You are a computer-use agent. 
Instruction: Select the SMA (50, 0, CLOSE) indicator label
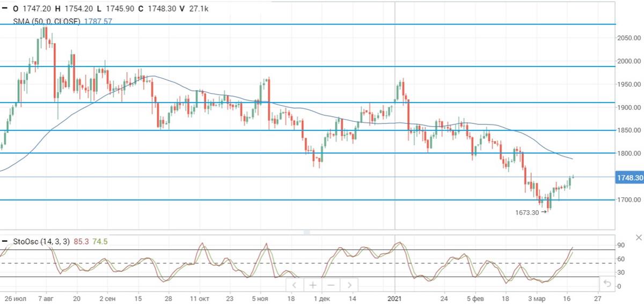(47, 21)
